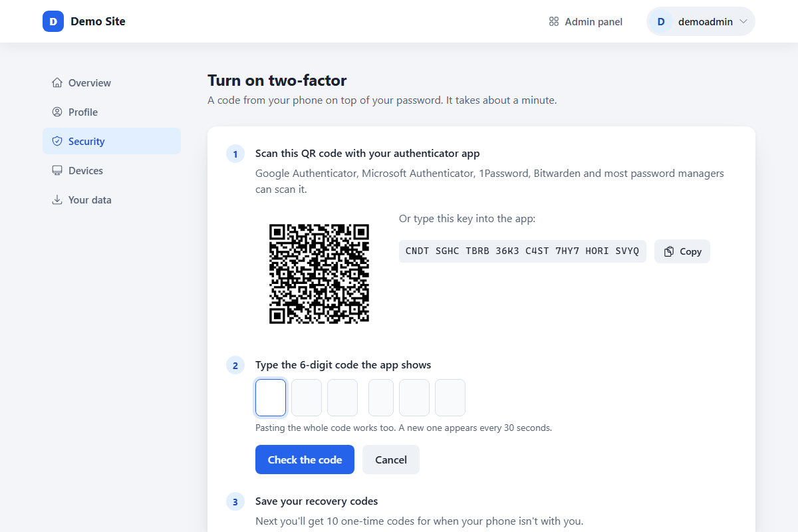The height and width of the screenshot is (532, 798).
Task: Click the Demo Site logo badge
Action: [53, 21]
